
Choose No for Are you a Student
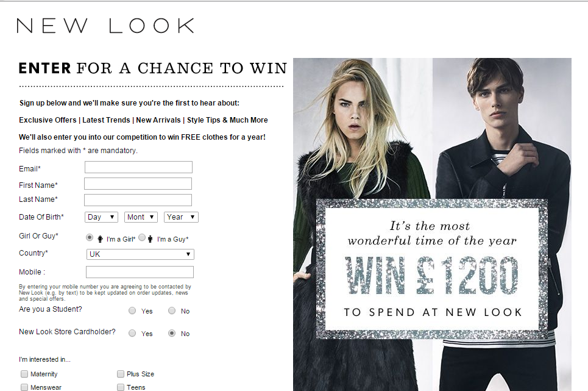pos(172,310)
